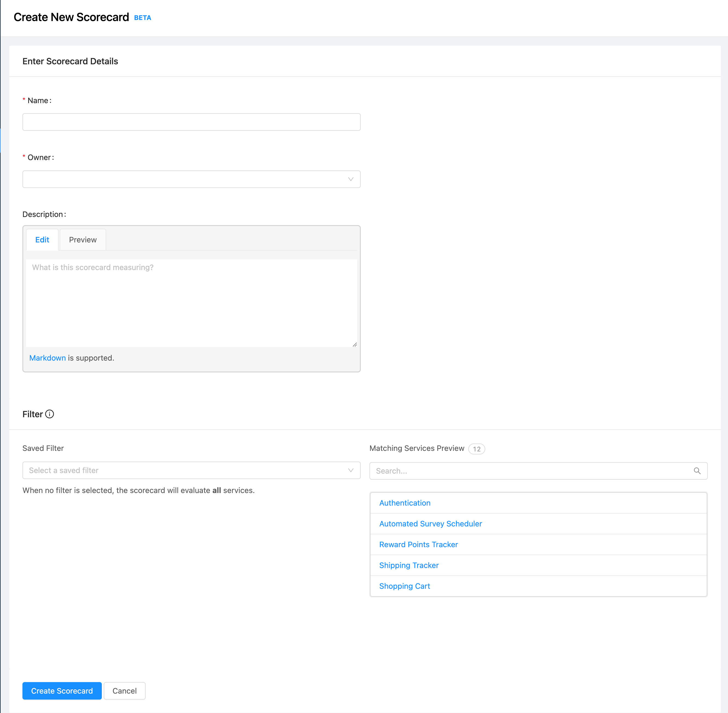Open the Authentication service link
728x713 pixels.
405,503
